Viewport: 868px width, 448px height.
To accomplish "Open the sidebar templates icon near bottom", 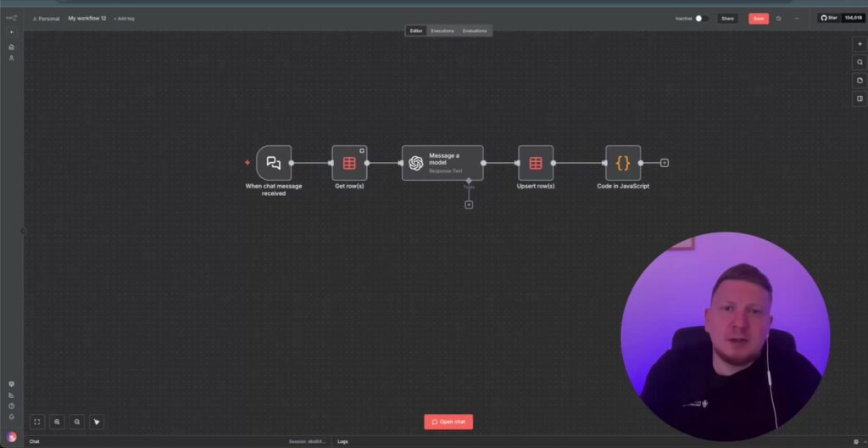I will click(12, 384).
